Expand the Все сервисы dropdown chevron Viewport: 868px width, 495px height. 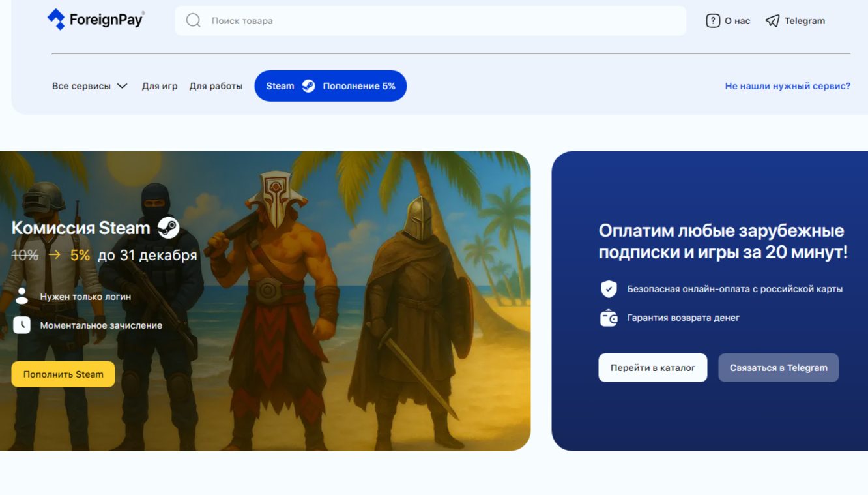(x=122, y=86)
